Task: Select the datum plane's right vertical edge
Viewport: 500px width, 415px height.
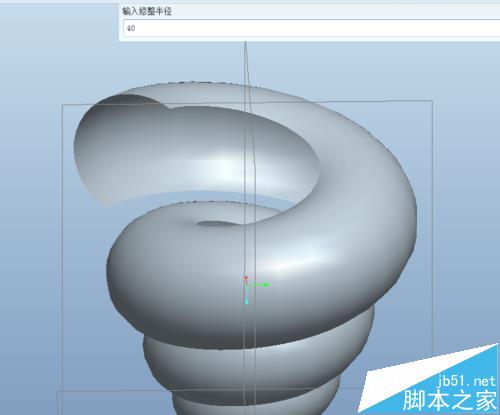Action: [432, 227]
